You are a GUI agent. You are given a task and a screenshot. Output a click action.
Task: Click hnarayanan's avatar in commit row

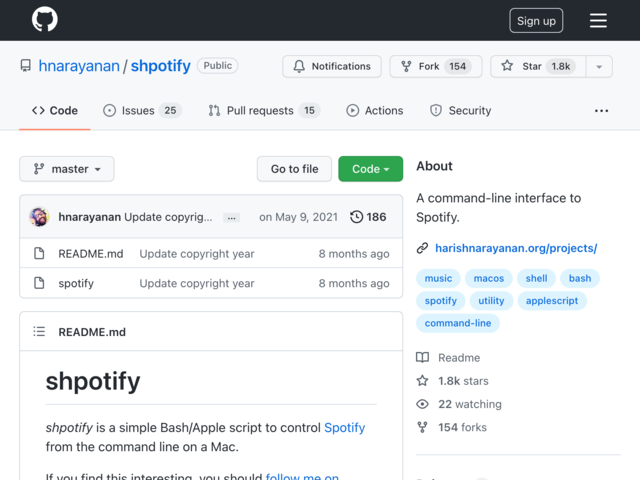tap(39, 217)
